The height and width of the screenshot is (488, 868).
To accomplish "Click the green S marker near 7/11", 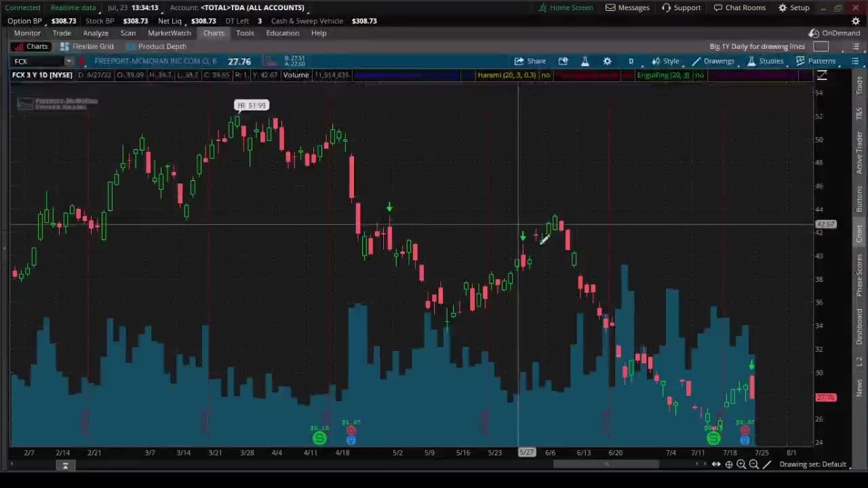I will pyautogui.click(x=713, y=439).
